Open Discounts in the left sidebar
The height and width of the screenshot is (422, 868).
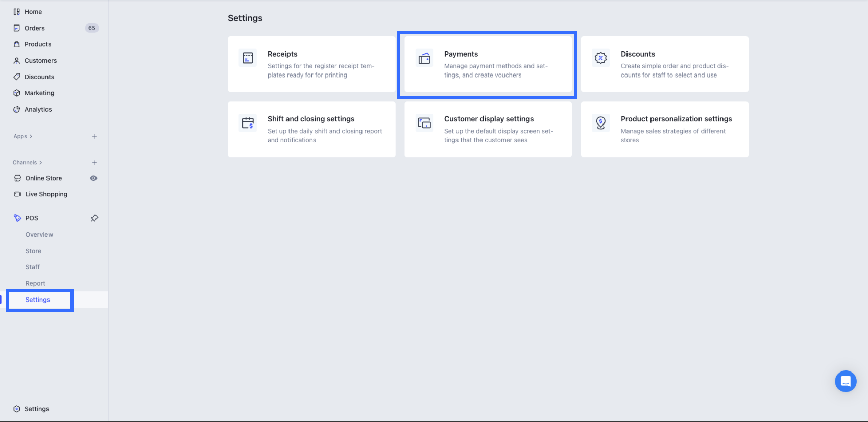point(39,77)
